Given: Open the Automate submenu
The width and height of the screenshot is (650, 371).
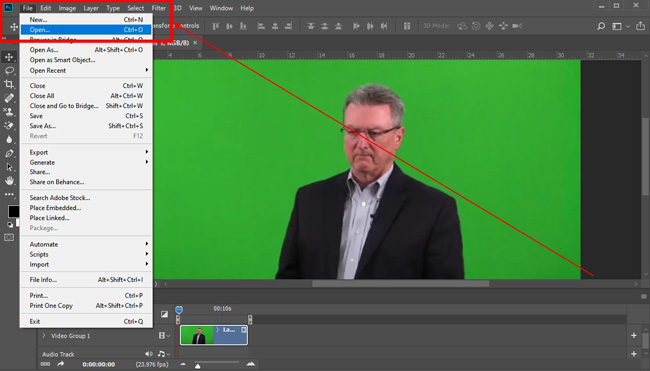Looking at the screenshot, I should click(86, 244).
